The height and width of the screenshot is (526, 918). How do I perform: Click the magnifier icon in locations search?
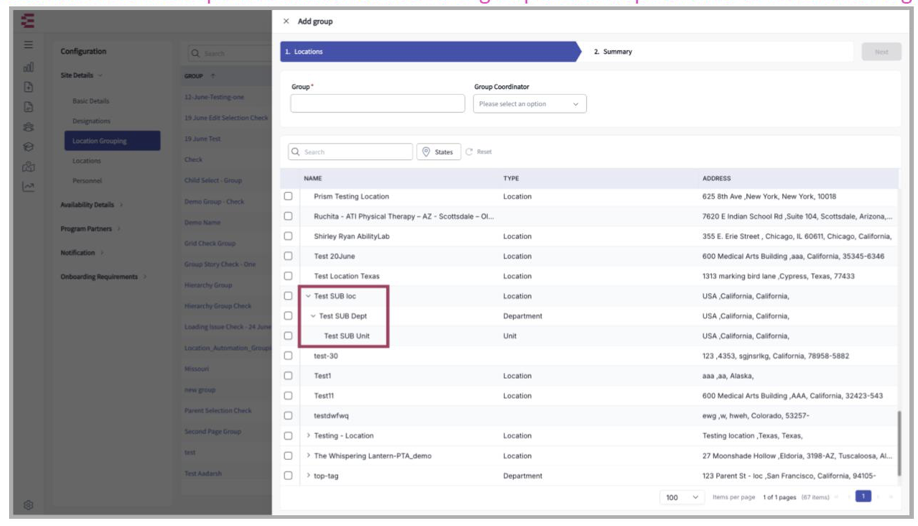(296, 152)
